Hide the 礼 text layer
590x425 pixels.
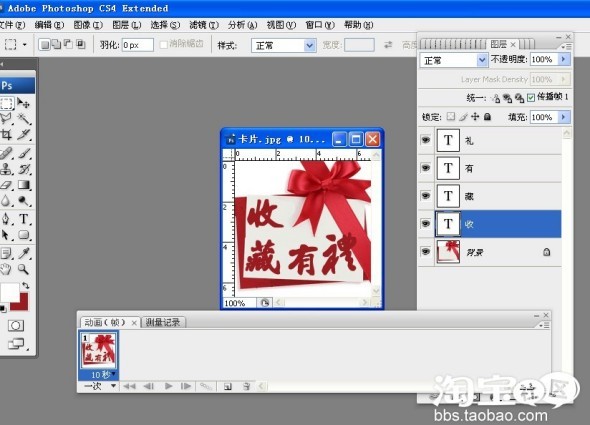pos(426,140)
